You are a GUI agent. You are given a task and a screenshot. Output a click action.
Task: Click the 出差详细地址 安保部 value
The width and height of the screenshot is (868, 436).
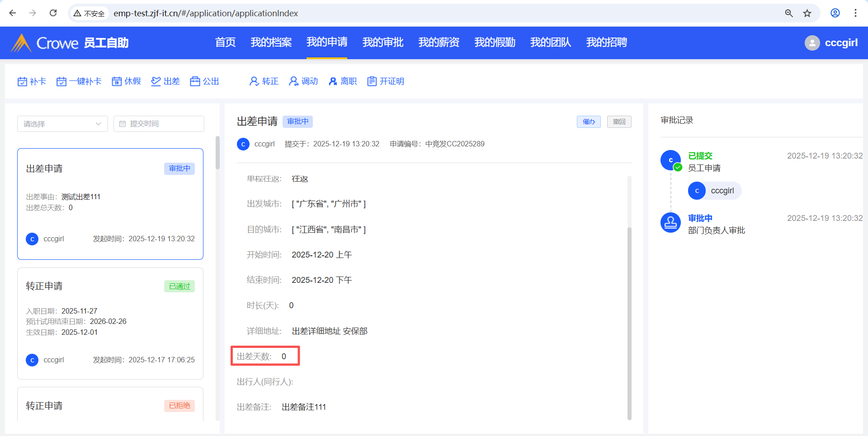click(330, 331)
